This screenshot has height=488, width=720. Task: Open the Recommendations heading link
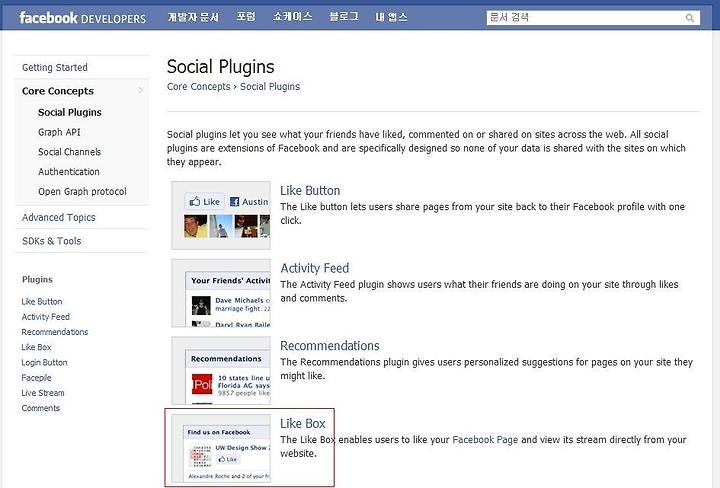click(330, 346)
